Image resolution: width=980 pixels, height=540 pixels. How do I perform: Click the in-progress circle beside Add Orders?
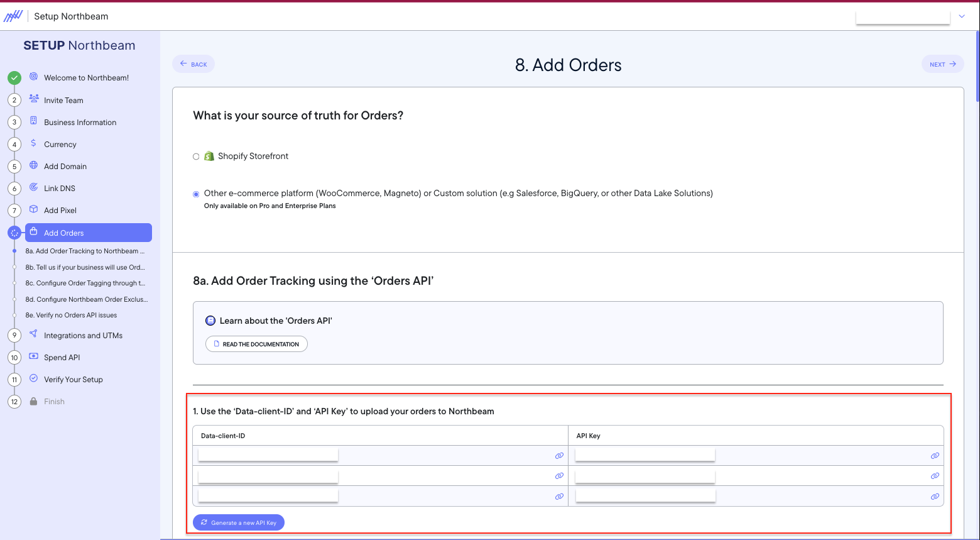coord(14,233)
